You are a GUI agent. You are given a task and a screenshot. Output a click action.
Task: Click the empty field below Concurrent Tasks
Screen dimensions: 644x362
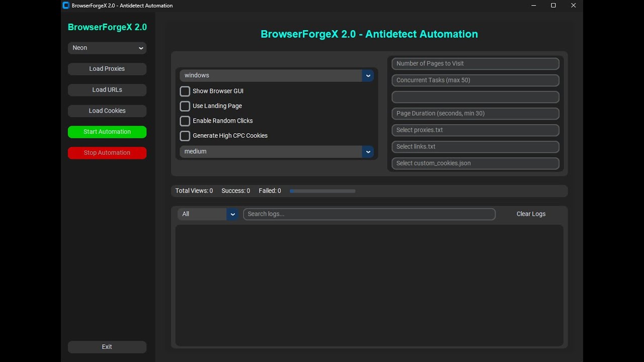tap(475, 97)
